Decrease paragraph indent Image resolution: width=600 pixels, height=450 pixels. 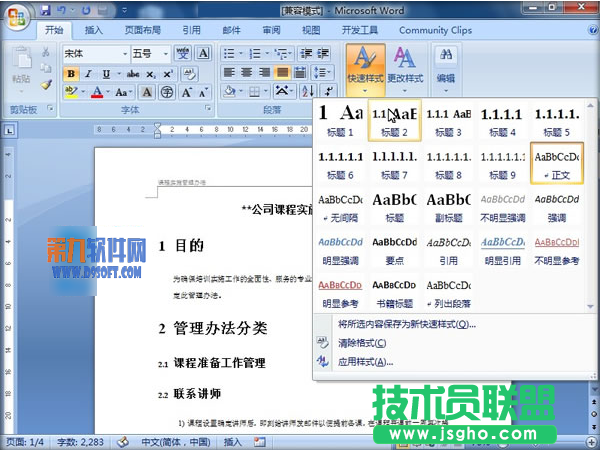(x=306, y=54)
